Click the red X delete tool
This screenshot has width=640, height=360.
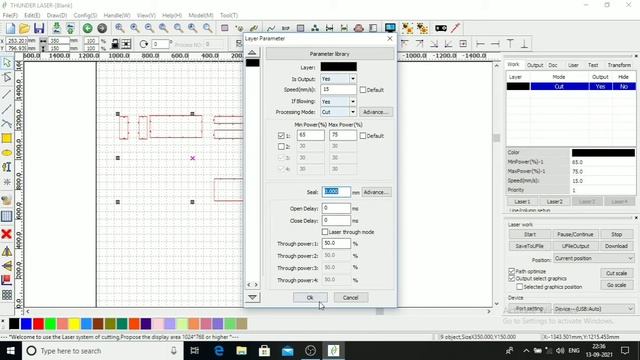7,234
